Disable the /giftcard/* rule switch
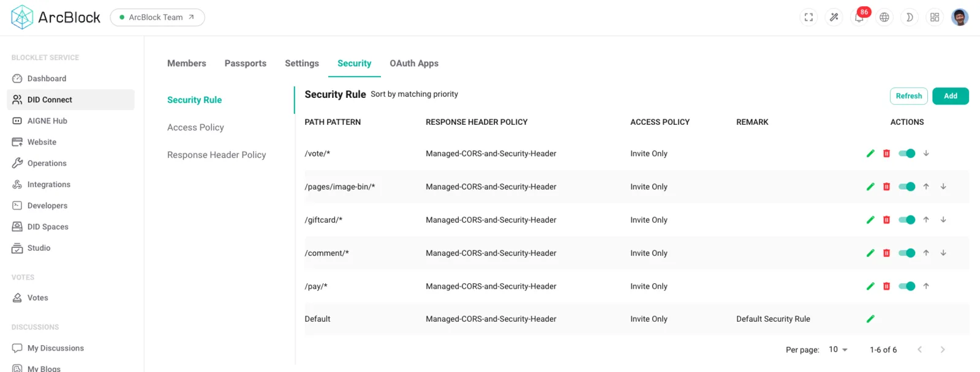980x372 pixels. 907,220
